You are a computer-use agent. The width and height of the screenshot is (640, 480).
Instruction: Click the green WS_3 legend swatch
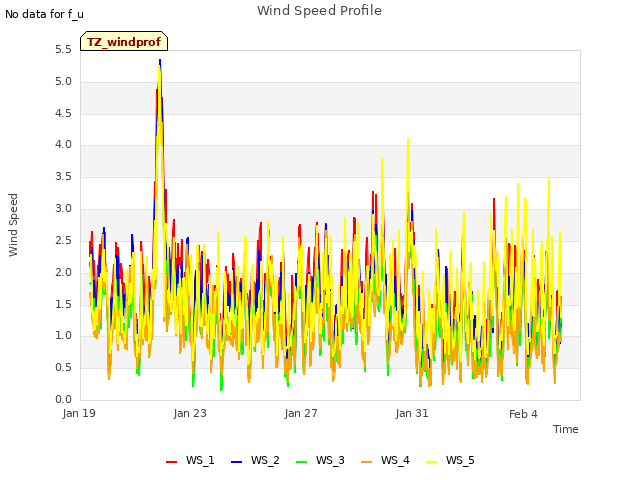click(301, 462)
